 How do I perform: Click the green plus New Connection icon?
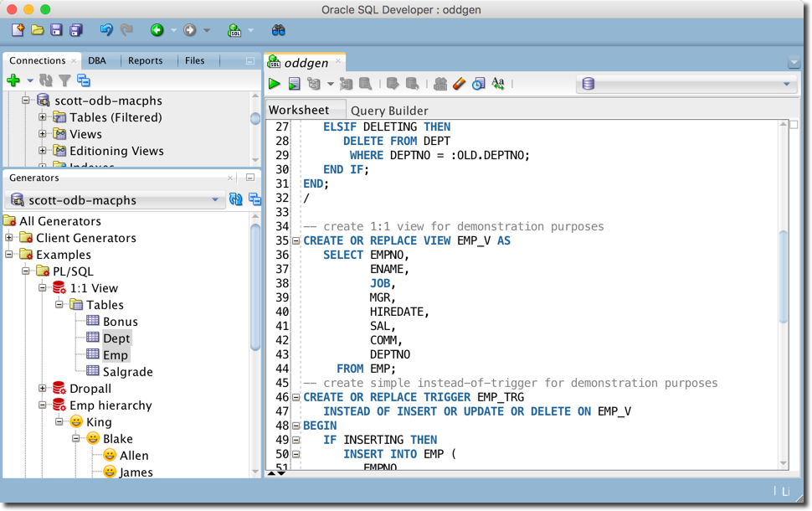pos(13,80)
